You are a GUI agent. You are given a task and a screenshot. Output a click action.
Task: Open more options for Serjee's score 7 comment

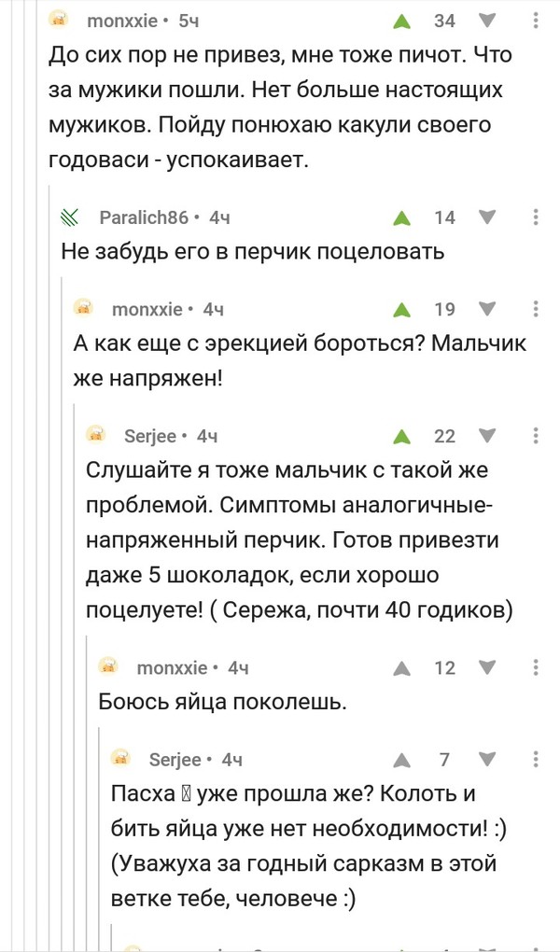point(536,759)
